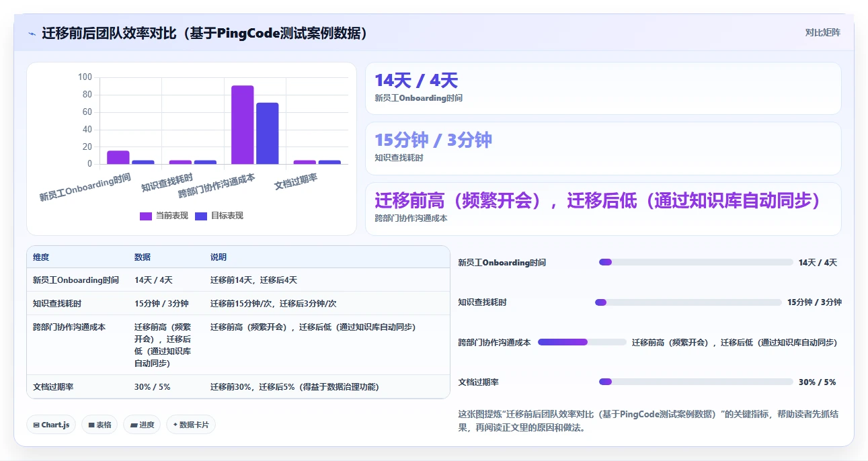Click the y-axis value 100
This screenshot has width=868, height=461.
[85, 77]
